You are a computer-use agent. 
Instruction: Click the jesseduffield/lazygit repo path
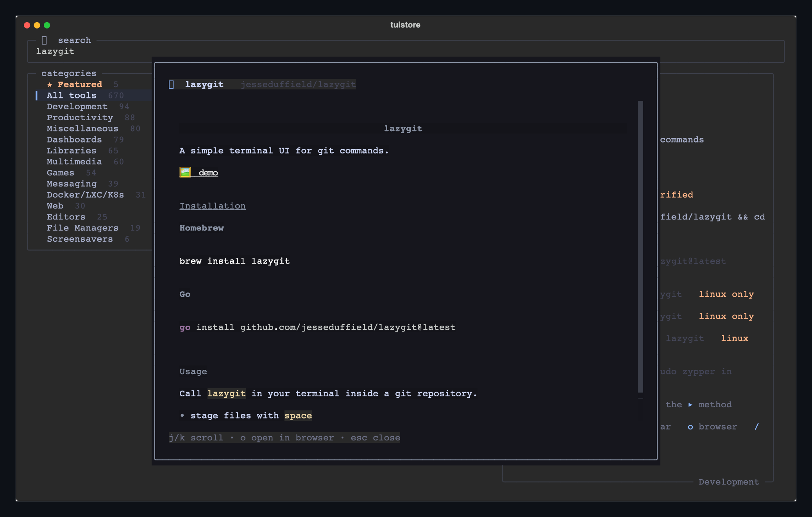pyautogui.click(x=298, y=84)
